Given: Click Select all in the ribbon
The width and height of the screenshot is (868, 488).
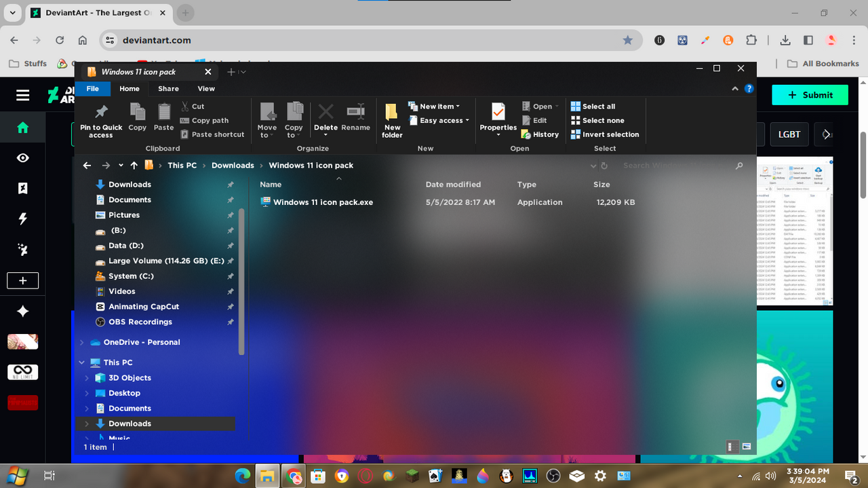Looking at the screenshot, I should pyautogui.click(x=593, y=107).
